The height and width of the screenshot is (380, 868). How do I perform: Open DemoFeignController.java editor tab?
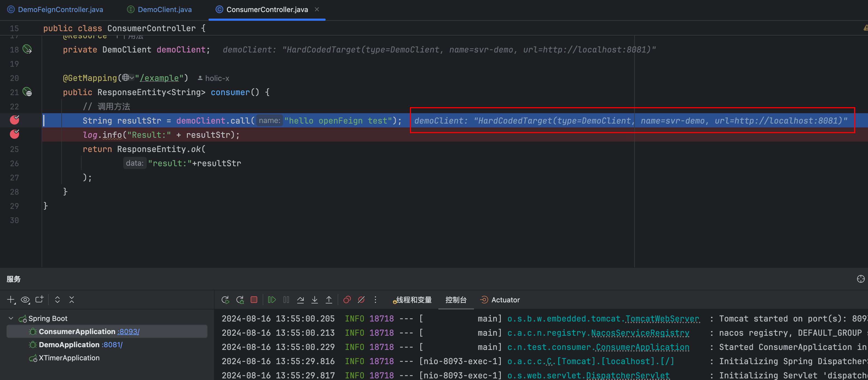(x=56, y=9)
